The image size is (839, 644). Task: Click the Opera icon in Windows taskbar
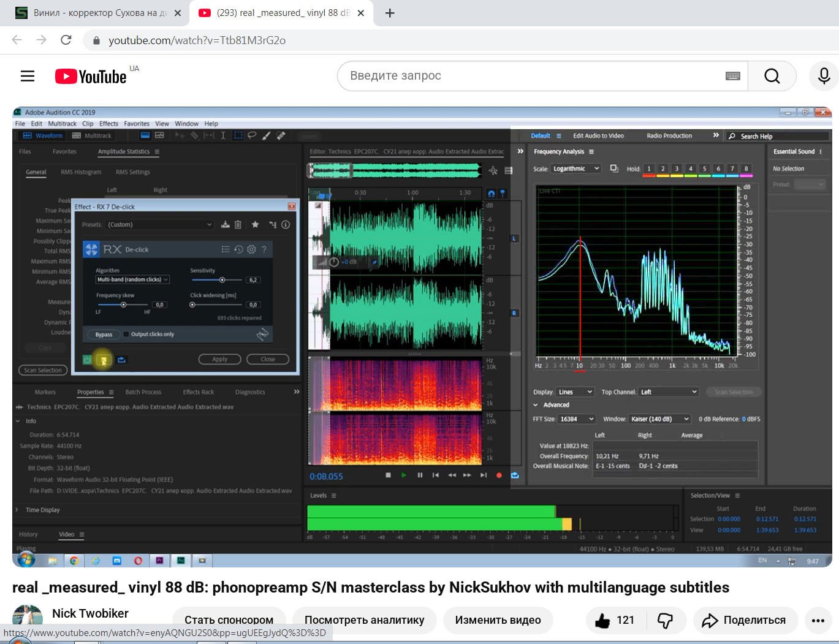click(x=138, y=560)
